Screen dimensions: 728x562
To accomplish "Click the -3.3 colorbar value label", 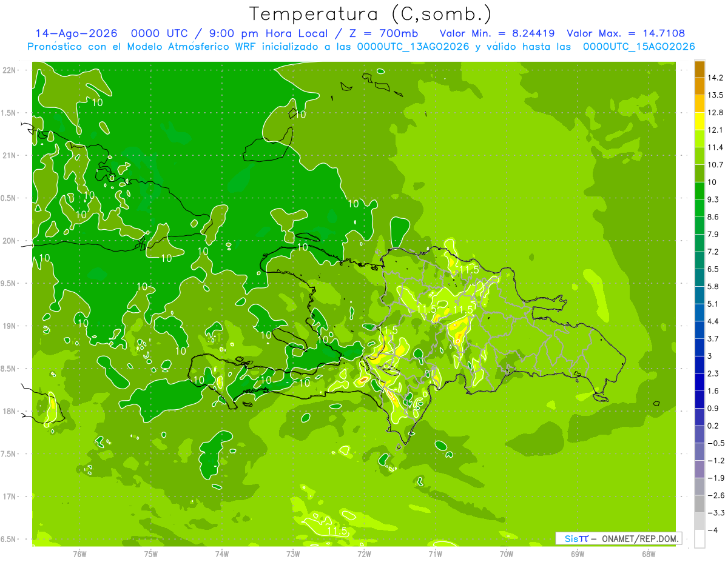I will pos(716,513).
